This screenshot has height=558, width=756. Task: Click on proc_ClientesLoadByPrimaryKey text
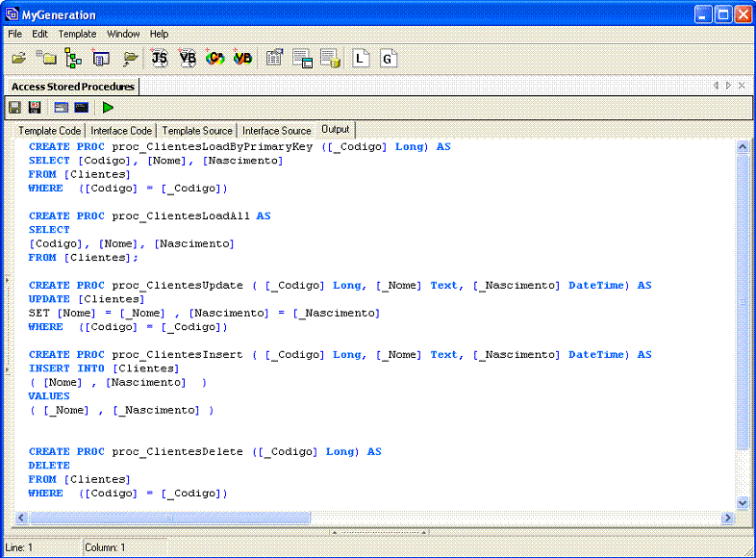213,146
